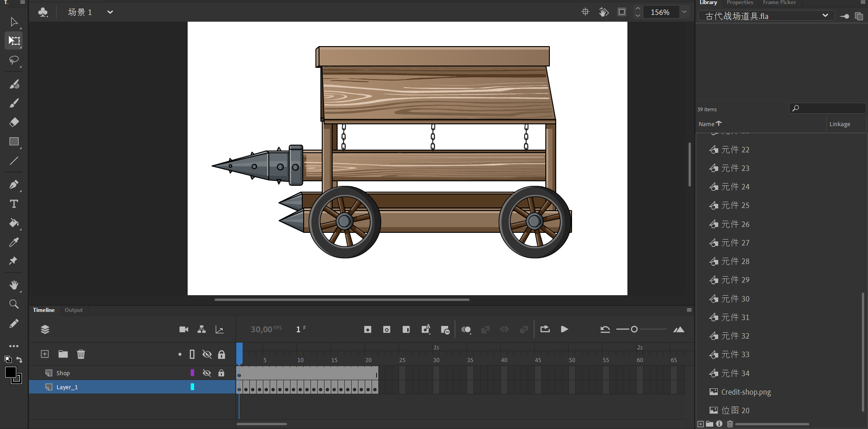Unlock the Shop layer
The height and width of the screenshot is (429, 868).
221,373
